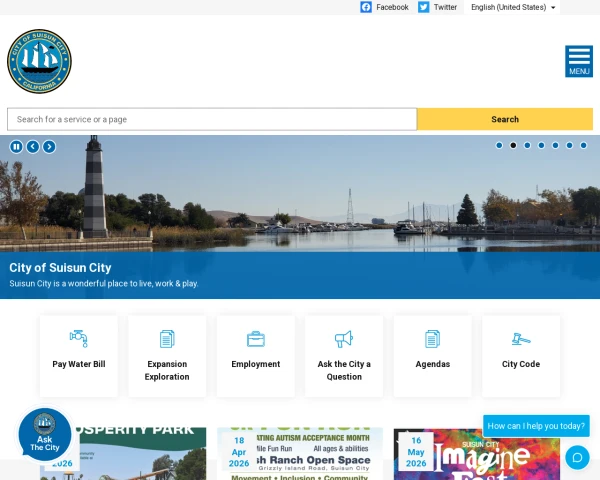Viewport: 600px width, 480px height.
Task: Select the Expansion Exploration tile
Action: pos(167,355)
